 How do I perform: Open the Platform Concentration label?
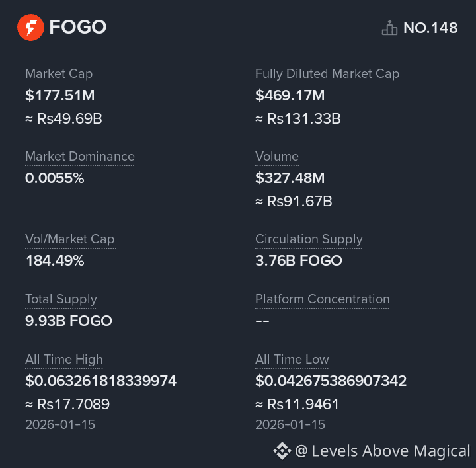pyautogui.click(x=323, y=299)
